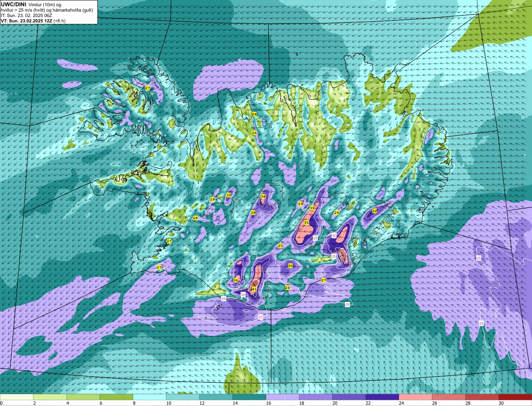Click the legend scale number 4

(68, 403)
